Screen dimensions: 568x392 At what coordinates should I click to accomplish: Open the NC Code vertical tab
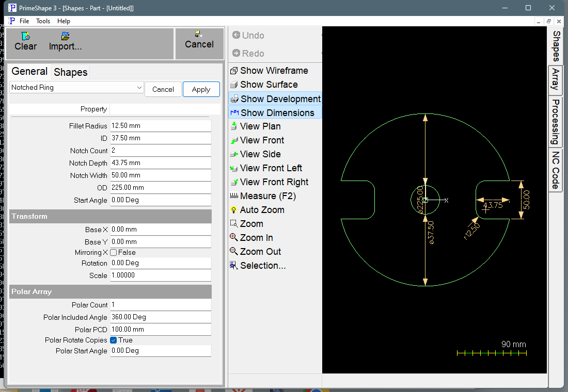pyautogui.click(x=555, y=170)
